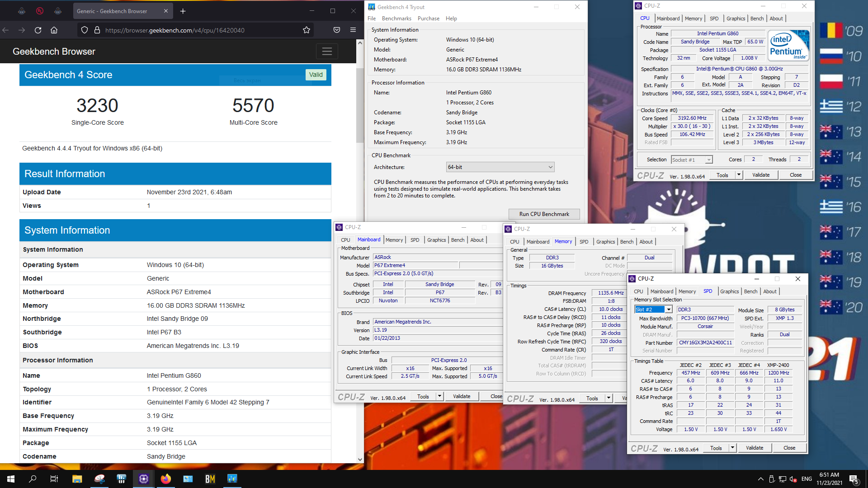Click the muted speaker volume icon

[793, 479]
